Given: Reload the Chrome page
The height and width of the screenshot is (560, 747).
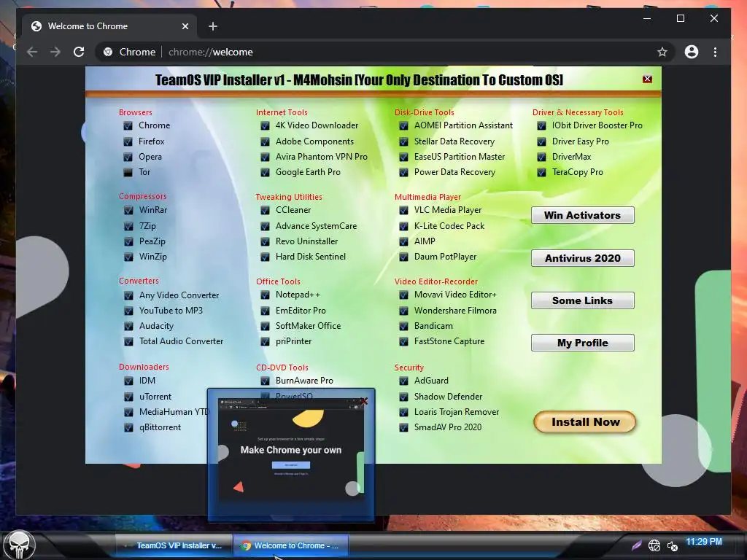Looking at the screenshot, I should click(x=79, y=52).
